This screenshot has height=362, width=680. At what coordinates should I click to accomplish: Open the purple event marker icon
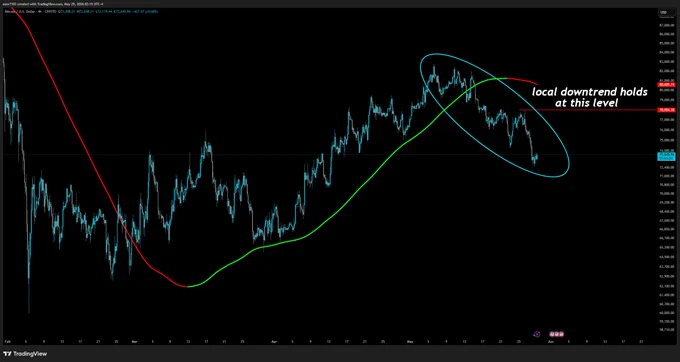tap(537, 334)
